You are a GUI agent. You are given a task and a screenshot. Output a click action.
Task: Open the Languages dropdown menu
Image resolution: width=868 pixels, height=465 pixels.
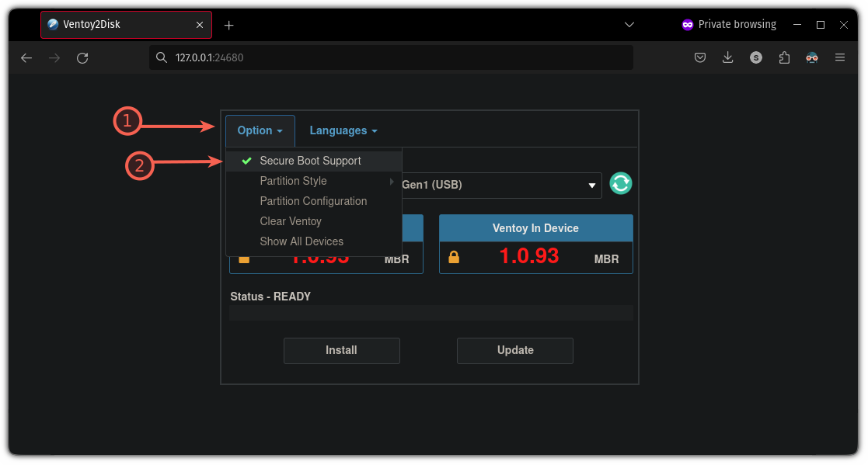coord(343,130)
